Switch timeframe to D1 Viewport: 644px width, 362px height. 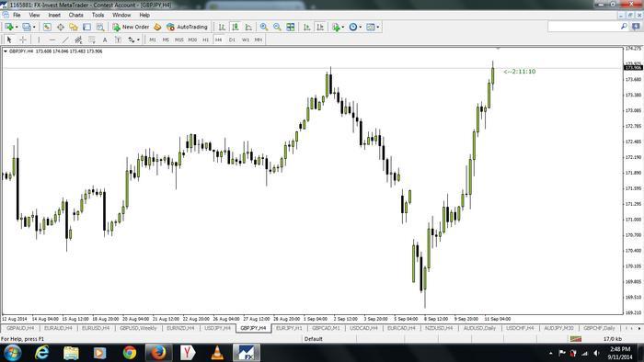(x=232, y=40)
